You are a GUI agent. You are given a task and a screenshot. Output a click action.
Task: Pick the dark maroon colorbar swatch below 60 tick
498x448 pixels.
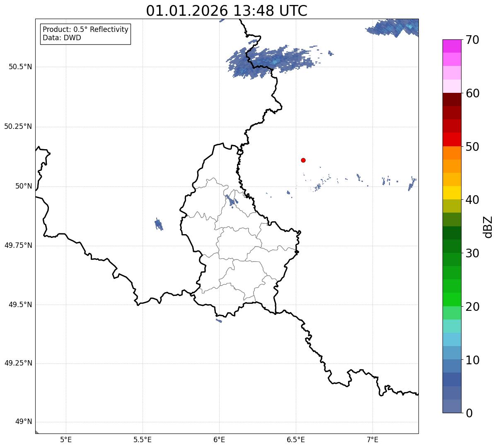pos(452,99)
